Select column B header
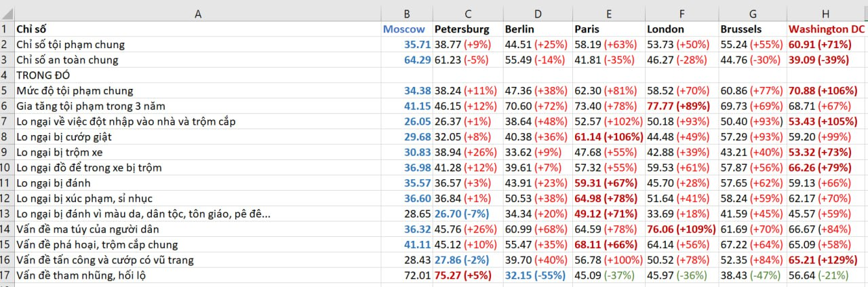This screenshot has width=868, height=287. (x=406, y=14)
